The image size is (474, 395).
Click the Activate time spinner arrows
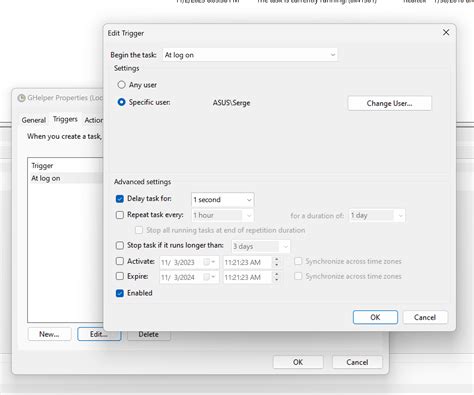(x=276, y=262)
